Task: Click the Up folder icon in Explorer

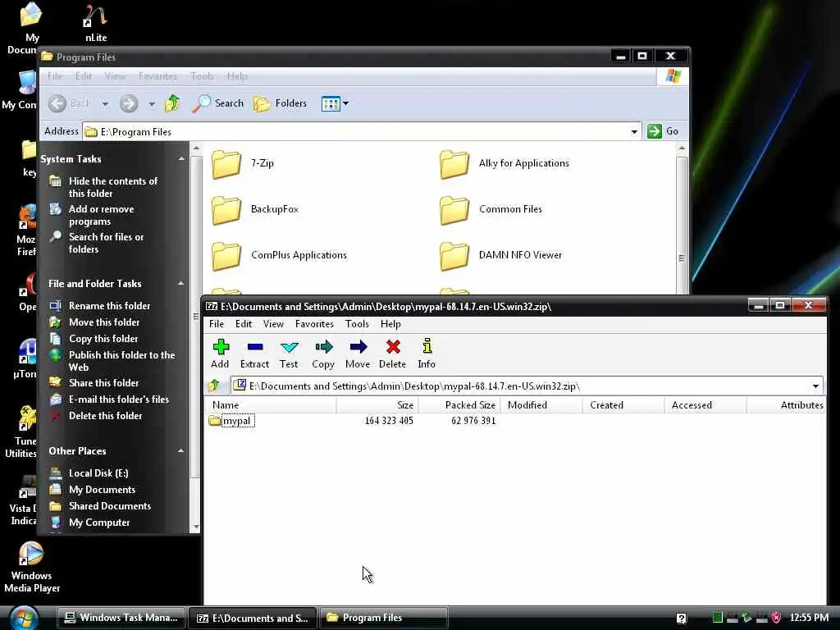Action: [172, 103]
